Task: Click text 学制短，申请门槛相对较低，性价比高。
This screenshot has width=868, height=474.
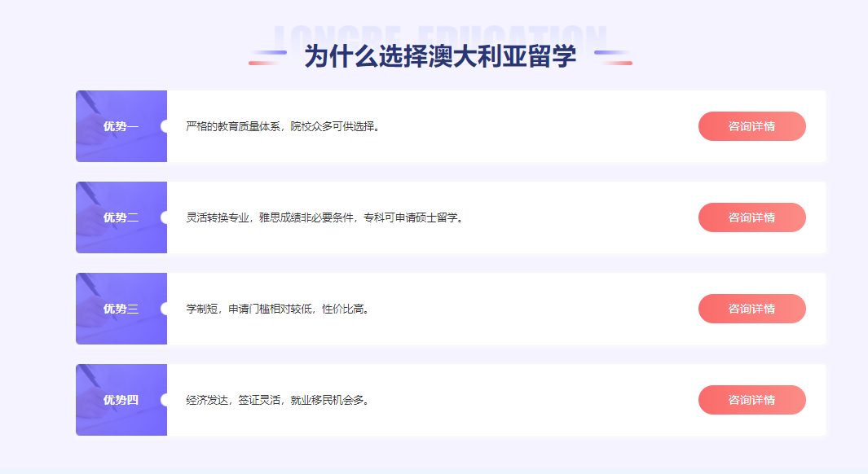Action: click(x=278, y=309)
